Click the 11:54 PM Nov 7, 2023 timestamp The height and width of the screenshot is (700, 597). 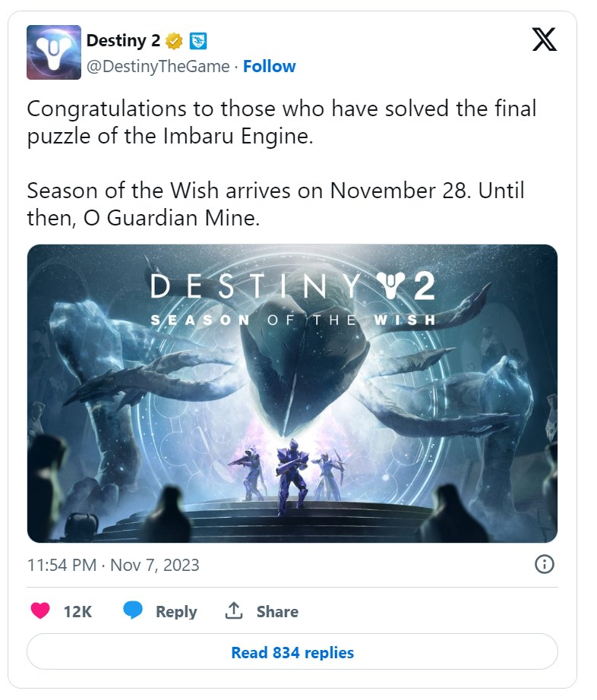click(x=113, y=565)
